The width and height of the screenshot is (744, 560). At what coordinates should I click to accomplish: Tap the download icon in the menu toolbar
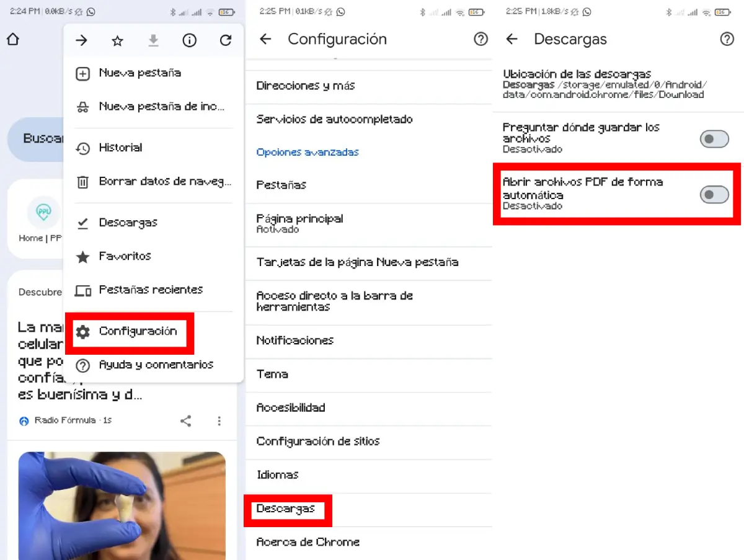(x=153, y=41)
